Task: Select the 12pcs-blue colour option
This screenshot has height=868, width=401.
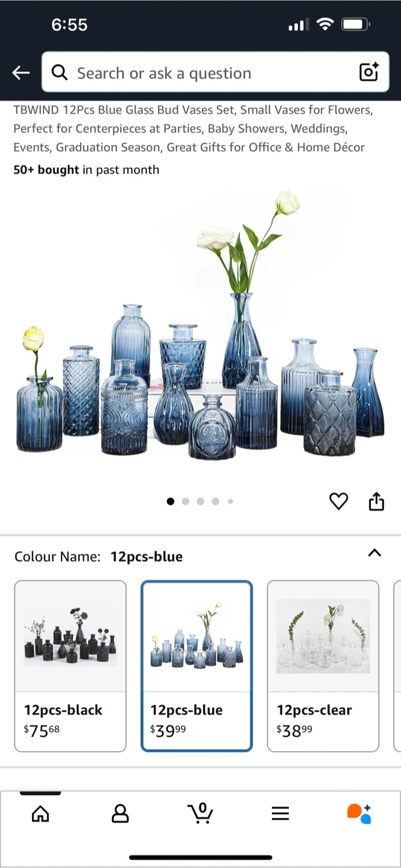Action: (197, 666)
